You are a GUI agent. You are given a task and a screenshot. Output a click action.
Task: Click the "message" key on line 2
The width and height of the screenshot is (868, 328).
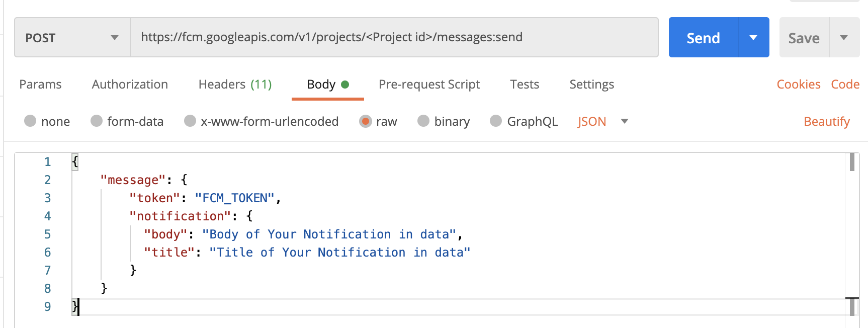pos(133,180)
